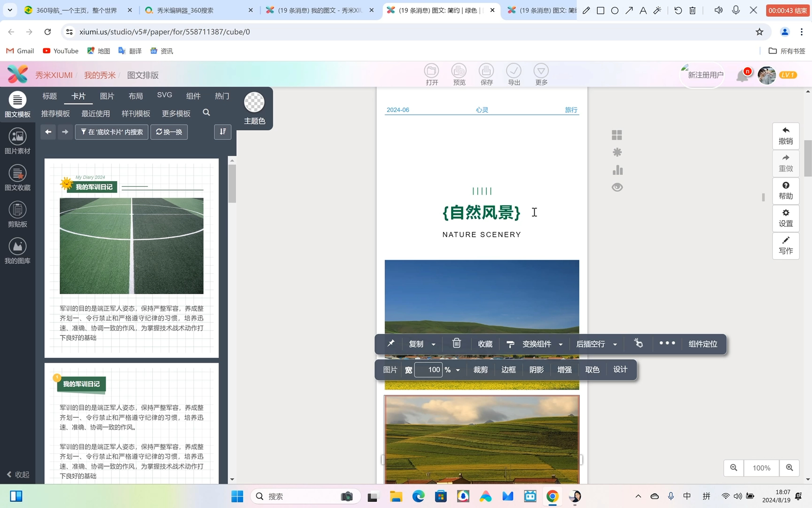Click the 重做 redo button
This screenshot has width=812, height=508.
[x=786, y=163]
